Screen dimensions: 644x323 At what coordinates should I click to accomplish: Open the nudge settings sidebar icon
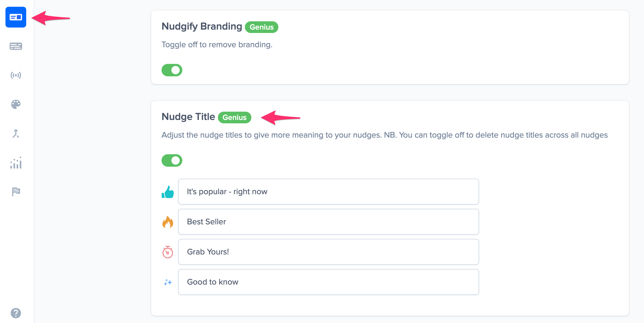coord(16,17)
